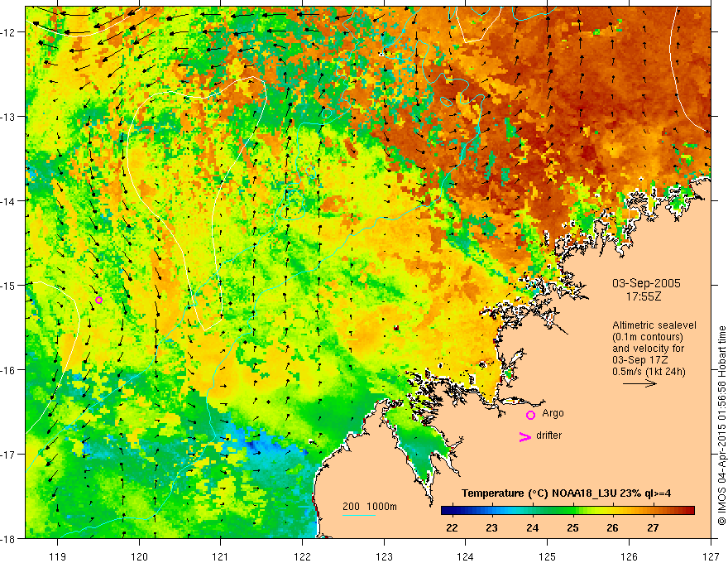Click longitude axis label 123
Image resolution: width=728 pixels, height=563 pixels.
(384, 556)
